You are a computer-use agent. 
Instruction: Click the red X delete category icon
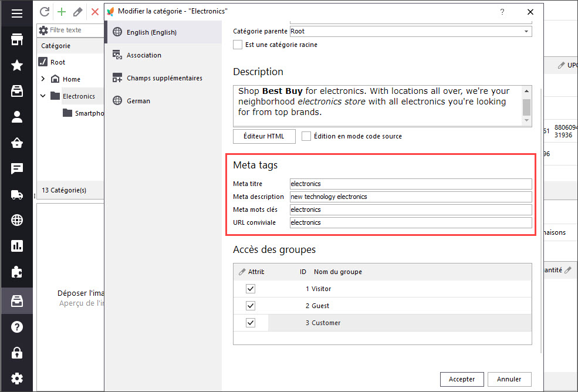[95, 12]
